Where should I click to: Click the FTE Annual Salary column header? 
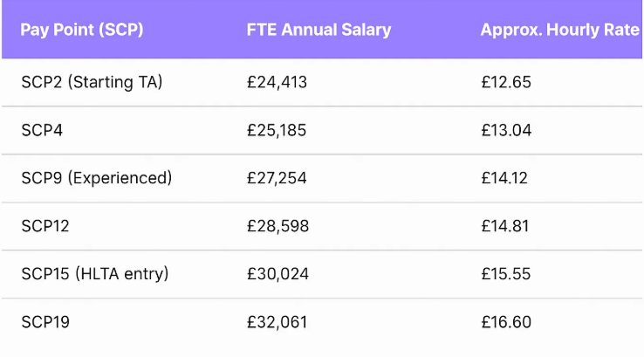319,30
